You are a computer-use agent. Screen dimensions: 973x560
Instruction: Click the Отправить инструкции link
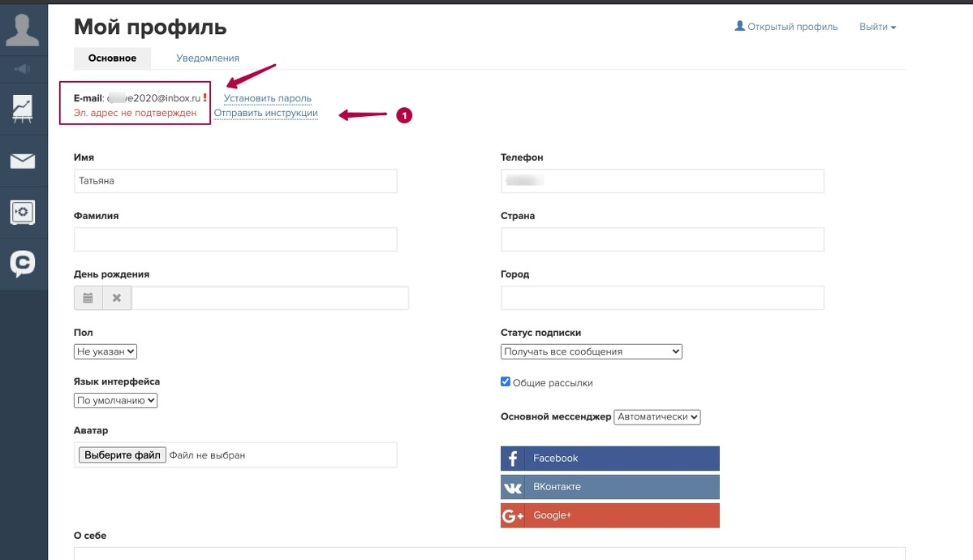point(265,113)
